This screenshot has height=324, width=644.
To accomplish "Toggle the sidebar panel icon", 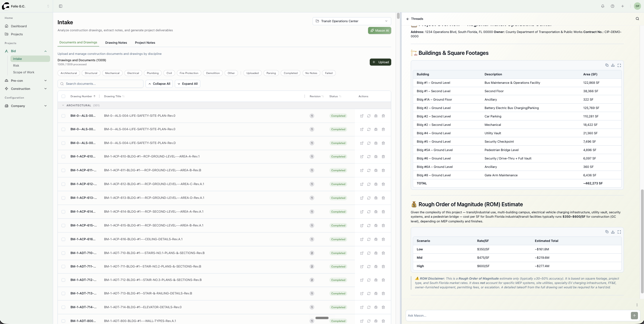I will coord(61,6).
